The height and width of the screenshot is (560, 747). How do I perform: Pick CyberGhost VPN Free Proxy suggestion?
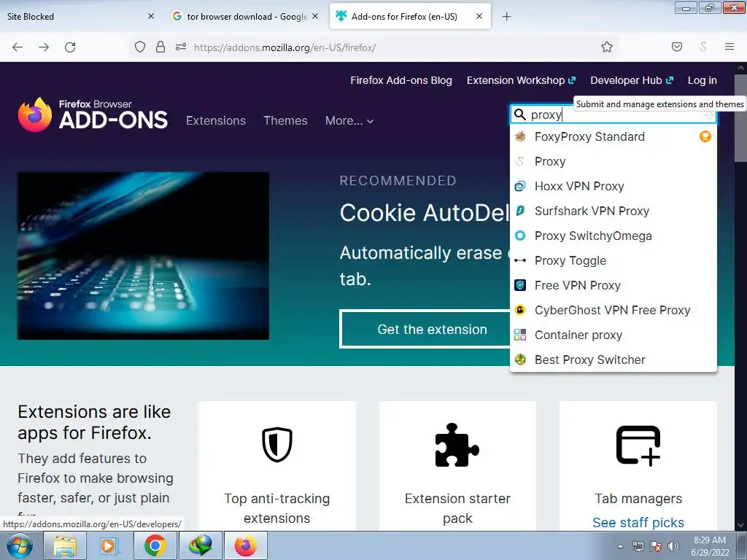click(613, 310)
